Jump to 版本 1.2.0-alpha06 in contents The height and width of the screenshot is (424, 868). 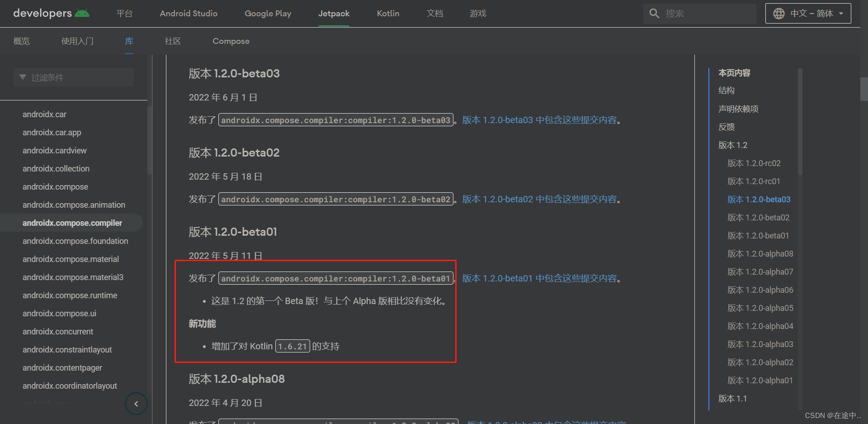pos(760,290)
